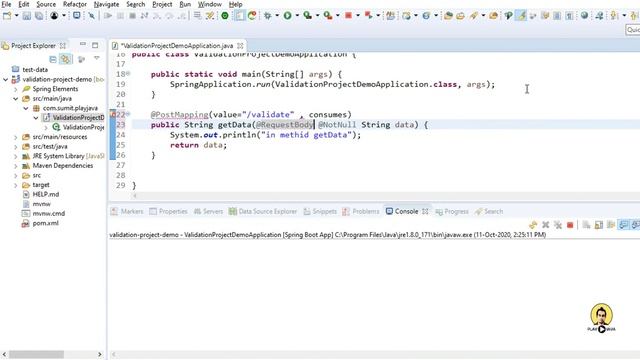Open the Source menu

click(46, 4)
